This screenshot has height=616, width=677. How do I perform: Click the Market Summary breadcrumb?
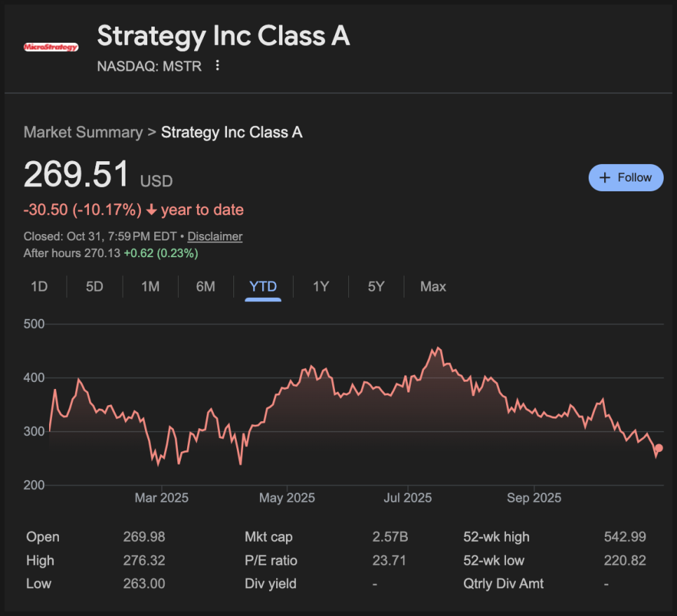(83, 132)
